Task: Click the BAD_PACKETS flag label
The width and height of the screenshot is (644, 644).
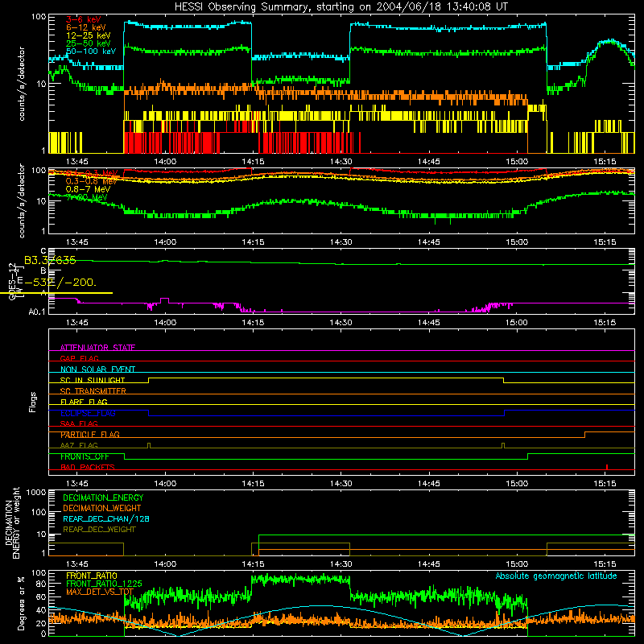Action: click(x=88, y=467)
